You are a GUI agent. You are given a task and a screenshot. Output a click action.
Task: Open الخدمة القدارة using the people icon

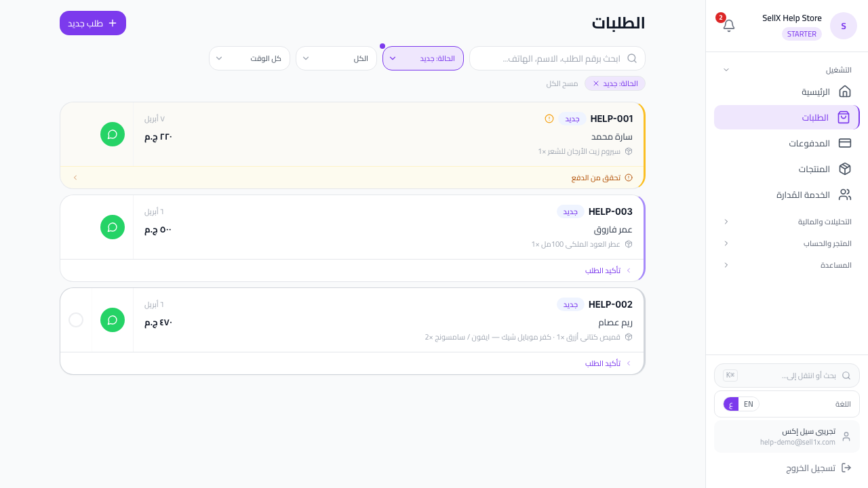[x=845, y=195]
